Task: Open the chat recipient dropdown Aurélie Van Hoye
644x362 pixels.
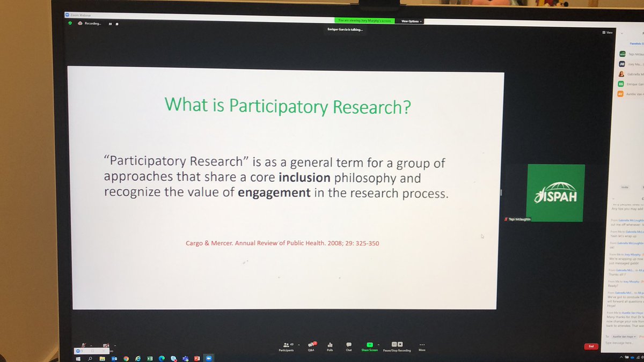Action: (624, 336)
